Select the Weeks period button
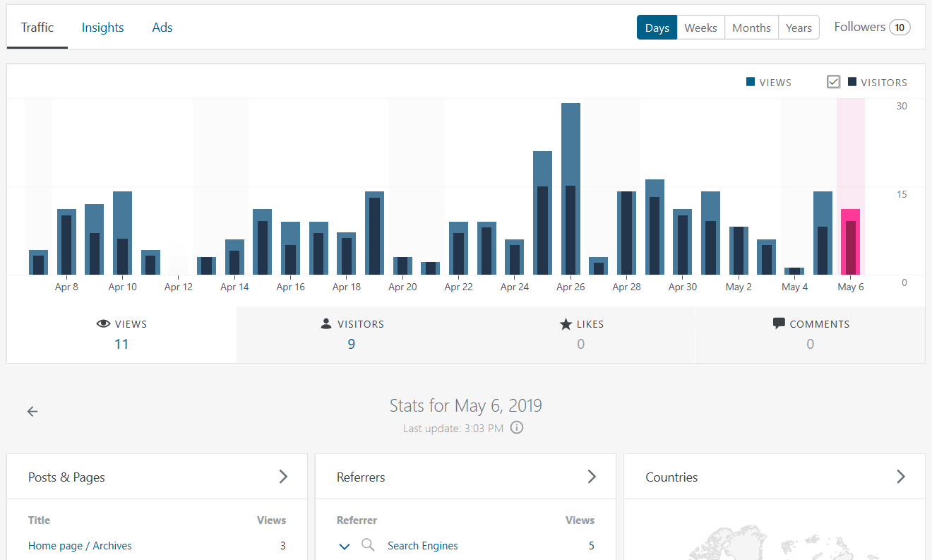This screenshot has height=560, width=932. pos(701,28)
